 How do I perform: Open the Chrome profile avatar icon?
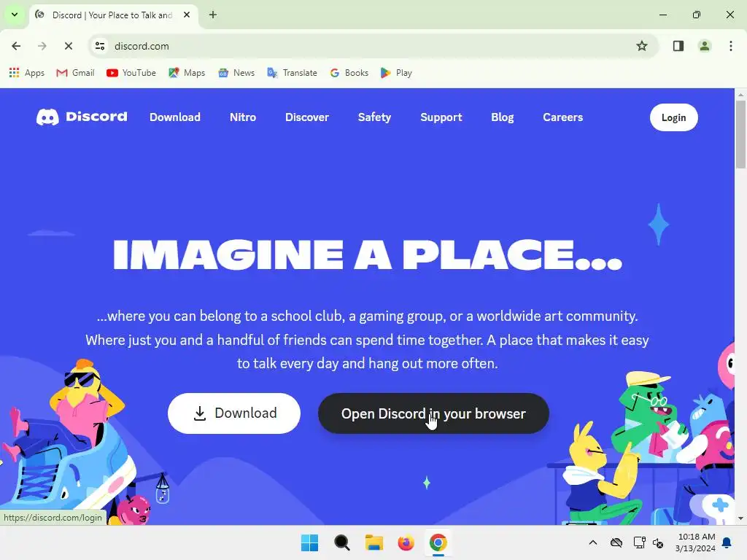point(705,46)
